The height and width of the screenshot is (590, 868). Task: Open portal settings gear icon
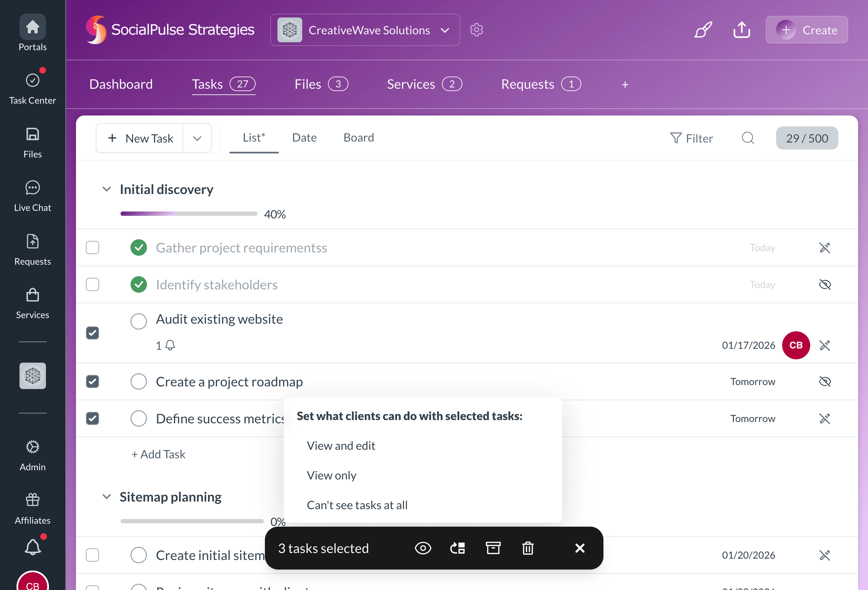point(476,30)
